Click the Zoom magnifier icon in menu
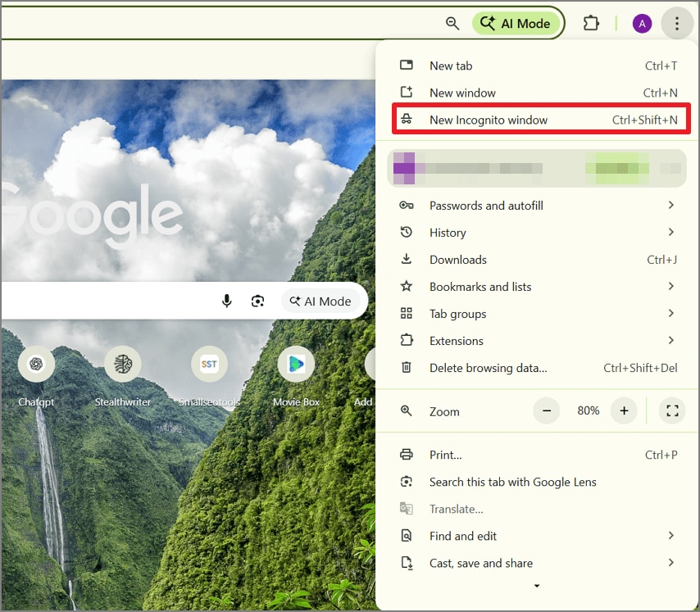 407,410
